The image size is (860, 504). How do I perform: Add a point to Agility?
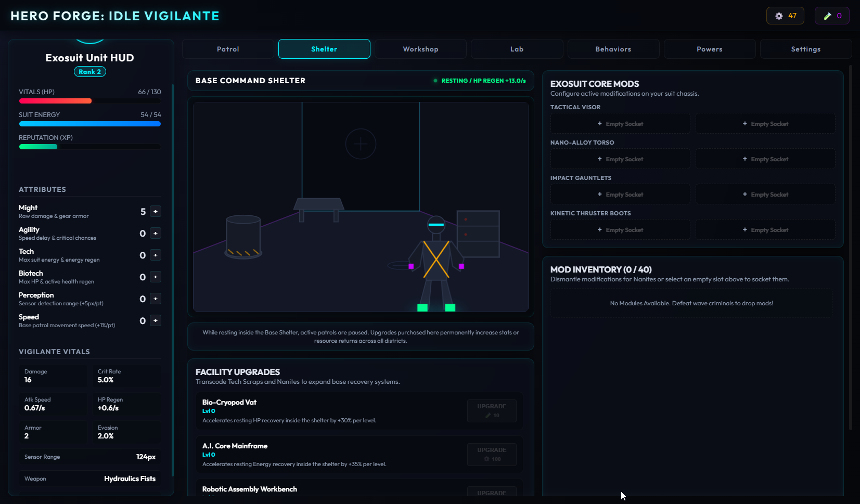(x=155, y=233)
